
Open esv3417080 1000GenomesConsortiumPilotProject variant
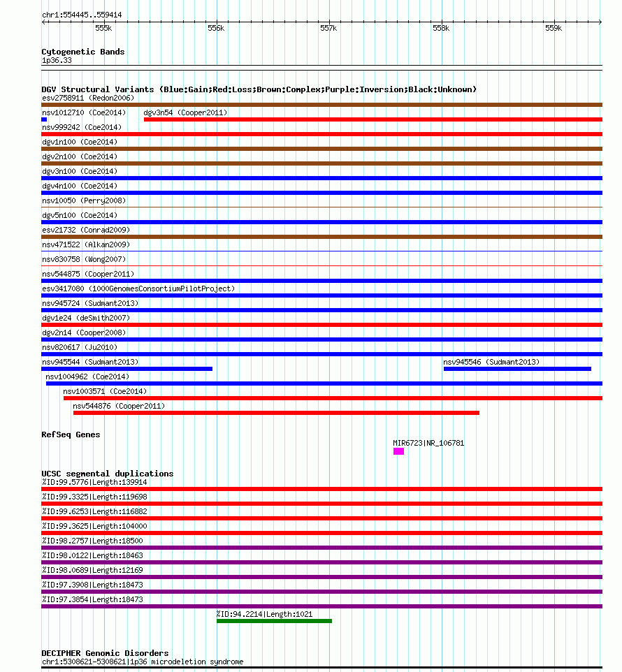click(138, 288)
